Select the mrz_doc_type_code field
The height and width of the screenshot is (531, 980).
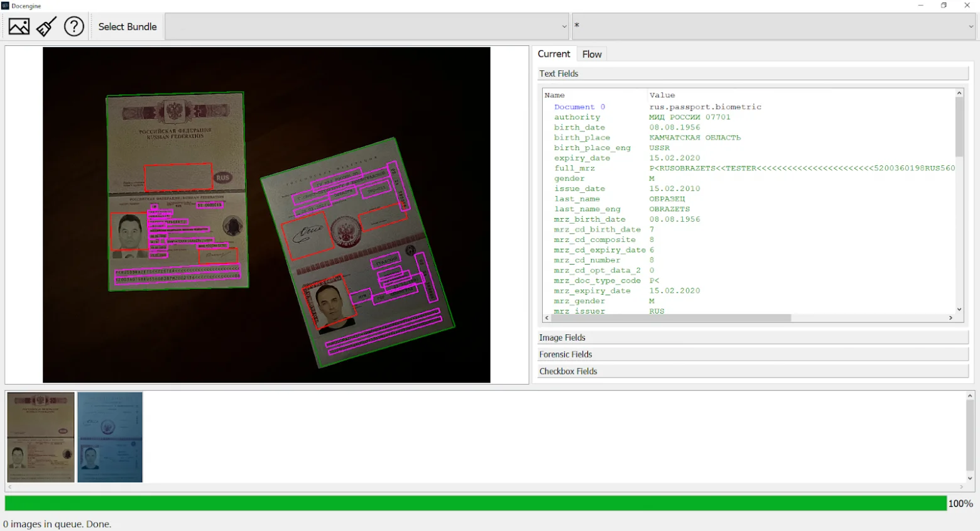597,281
